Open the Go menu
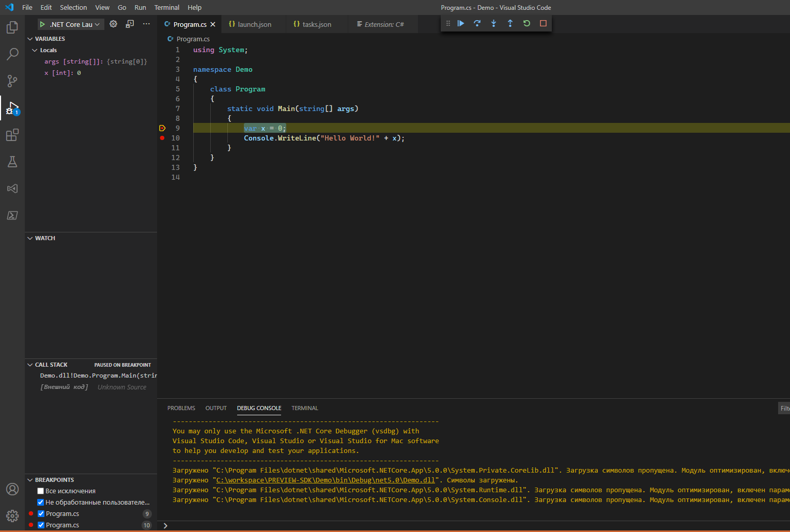 pos(122,7)
